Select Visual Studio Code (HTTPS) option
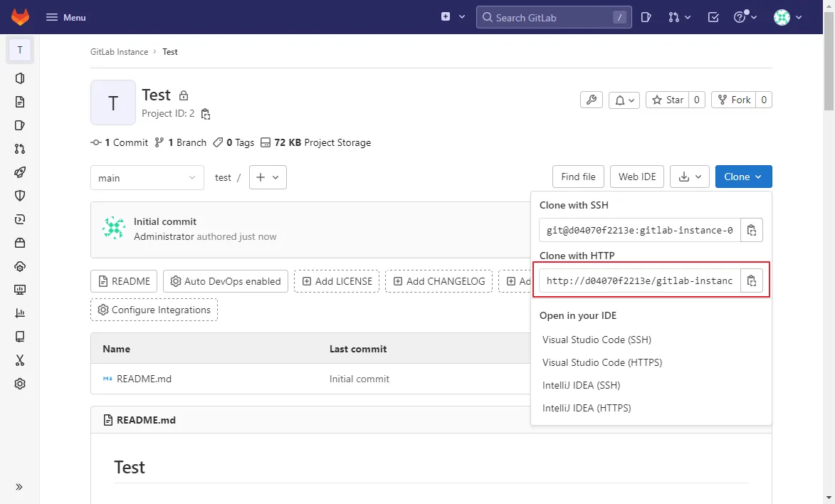 (x=602, y=362)
